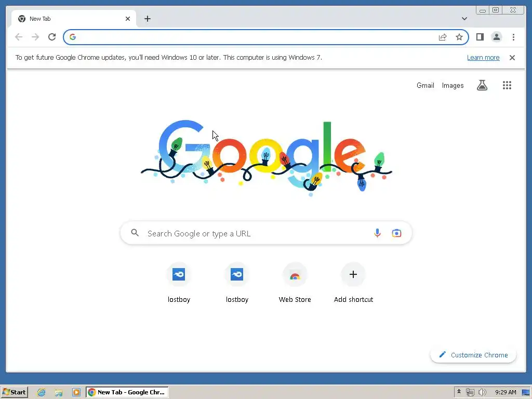Restore down the Chrome window
Image resolution: width=532 pixels, height=399 pixels.
(x=495, y=10)
